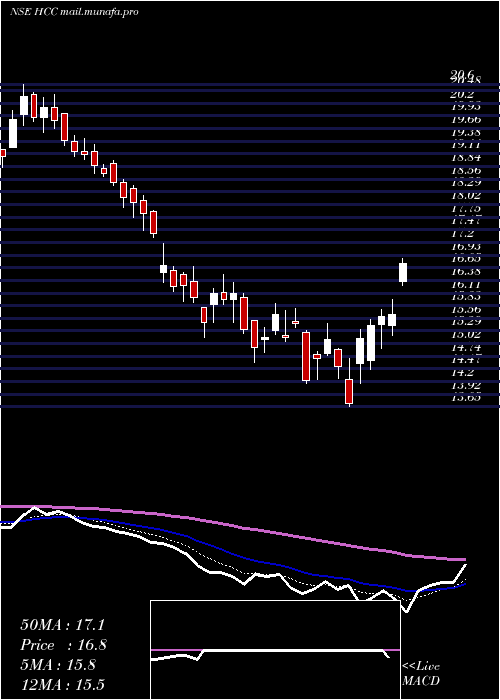
Task: Click the 16.11 price axis label
Action: [466, 284]
